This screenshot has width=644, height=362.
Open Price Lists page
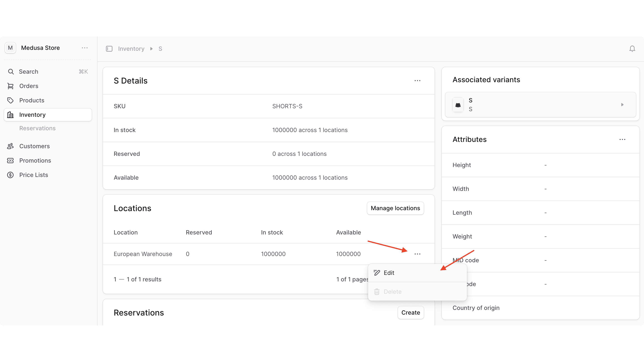pyautogui.click(x=33, y=175)
